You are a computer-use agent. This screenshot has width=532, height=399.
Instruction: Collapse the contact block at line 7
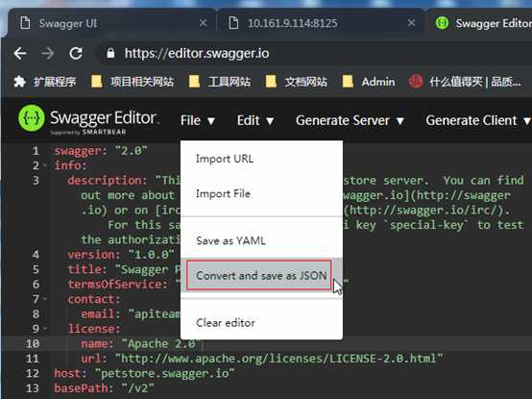[45, 299]
